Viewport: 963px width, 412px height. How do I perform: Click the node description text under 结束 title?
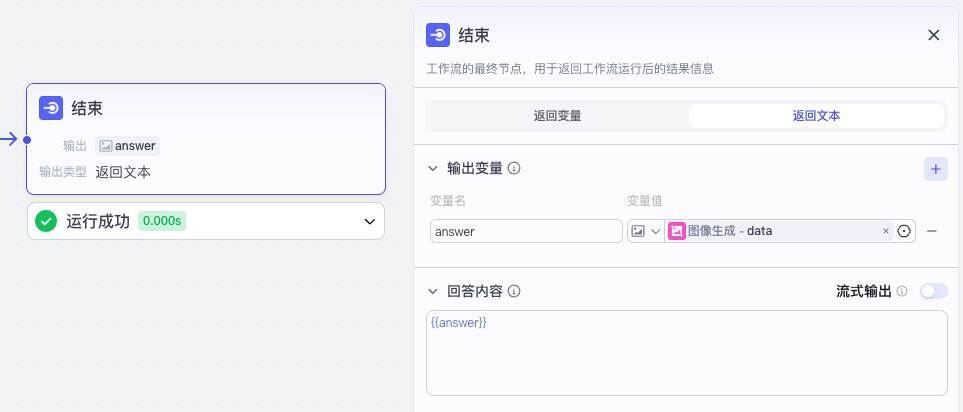pyautogui.click(x=570, y=69)
